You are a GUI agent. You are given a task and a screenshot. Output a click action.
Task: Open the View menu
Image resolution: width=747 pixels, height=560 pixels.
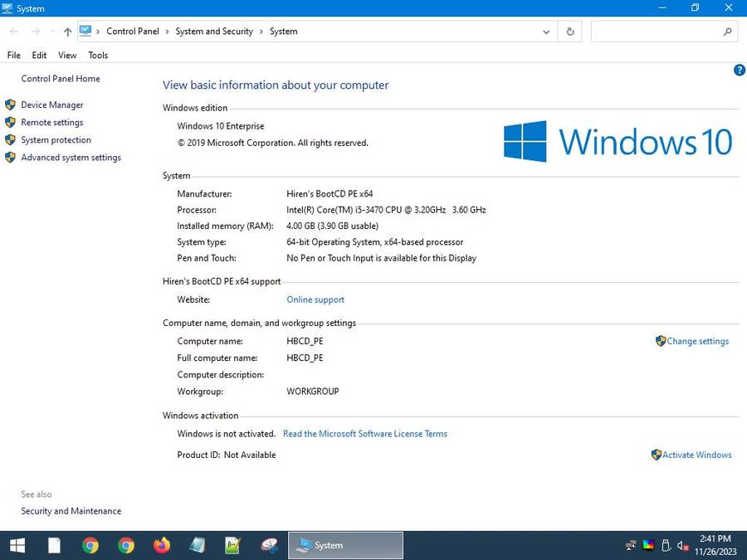click(x=67, y=55)
